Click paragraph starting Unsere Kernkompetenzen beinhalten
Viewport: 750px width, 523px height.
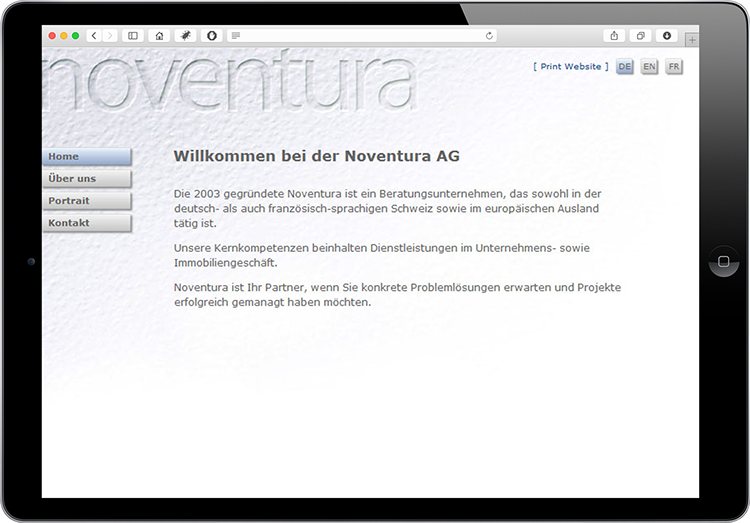(382, 255)
